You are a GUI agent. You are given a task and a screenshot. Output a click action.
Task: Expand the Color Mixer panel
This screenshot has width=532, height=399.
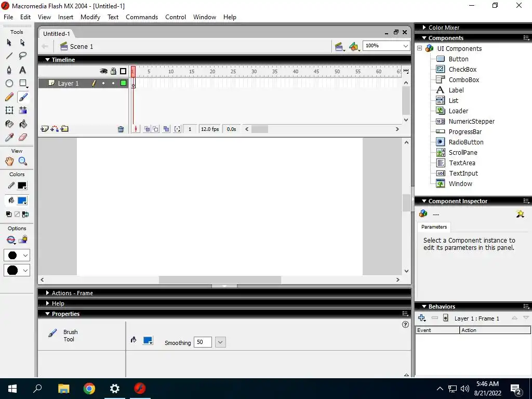coord(424,28)
